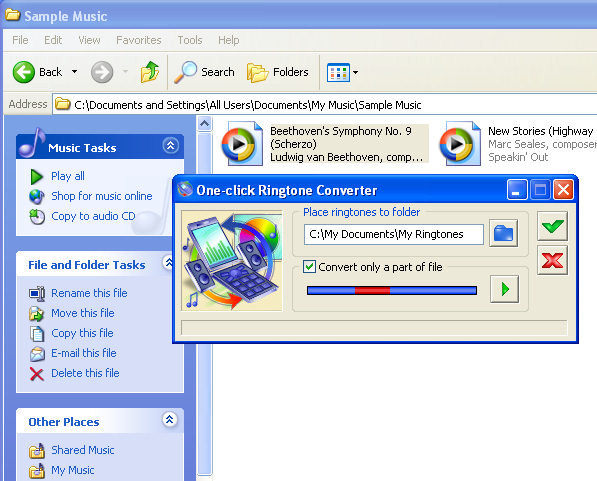Play the ringtone preview with green arrow
Viewport: 597px width, 481px height.
click(504, 289)
